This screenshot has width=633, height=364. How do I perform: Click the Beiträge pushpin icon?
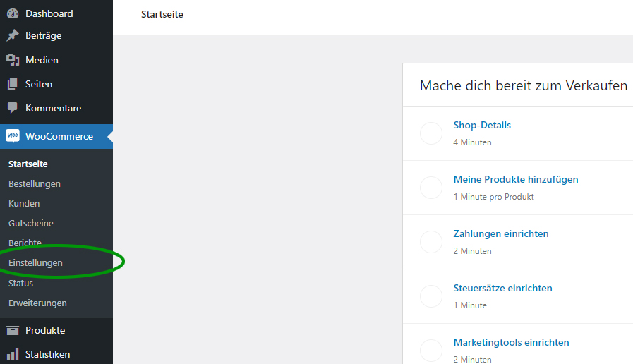coord(13,35)
